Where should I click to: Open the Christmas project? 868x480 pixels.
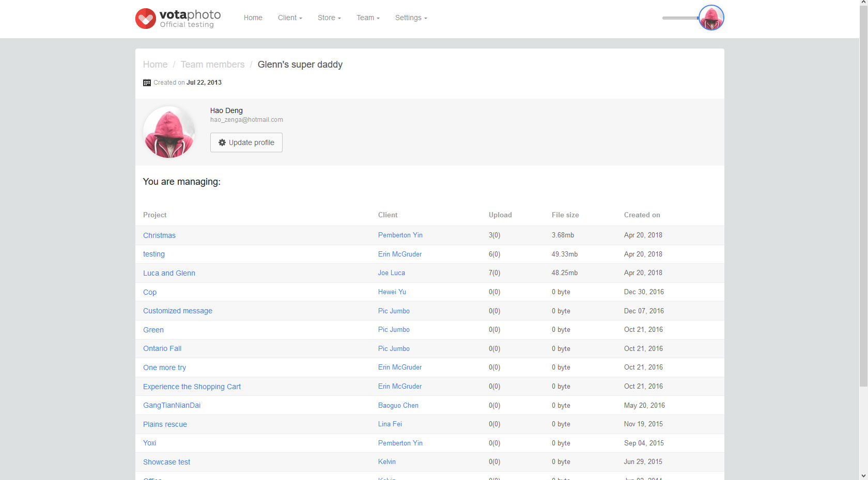(x=159, y=235)
